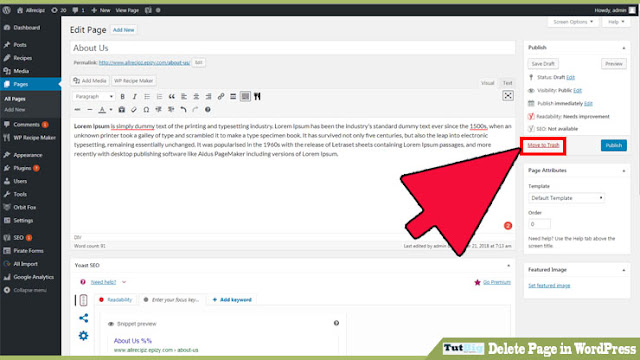This screenshot has height=360, width=640.
Task: Paste as text icon
Action: [x=122, y=109]
